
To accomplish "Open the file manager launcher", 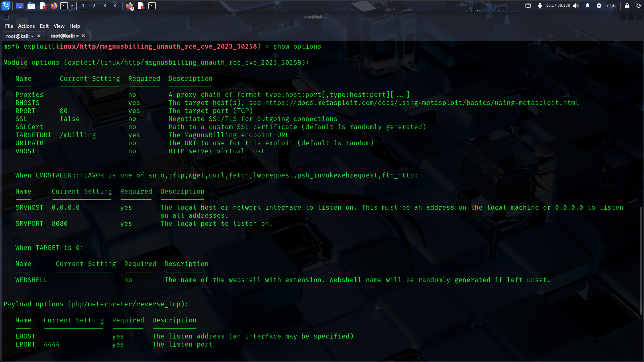I will (31, 6).
